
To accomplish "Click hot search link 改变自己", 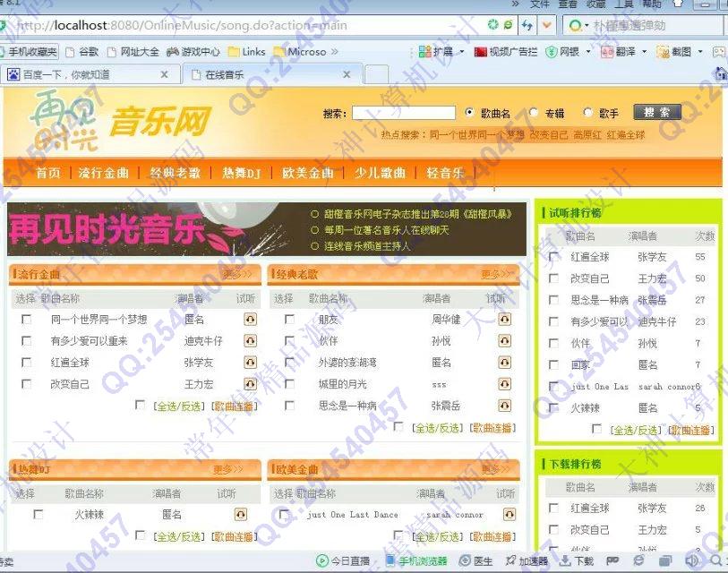I will (x=549, y=134).
